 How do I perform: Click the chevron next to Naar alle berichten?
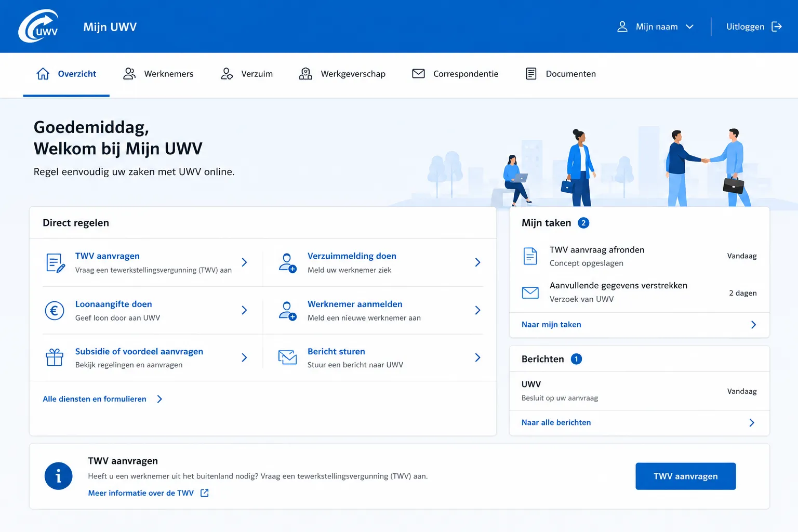pyautogui.click(x=752, y=422)
